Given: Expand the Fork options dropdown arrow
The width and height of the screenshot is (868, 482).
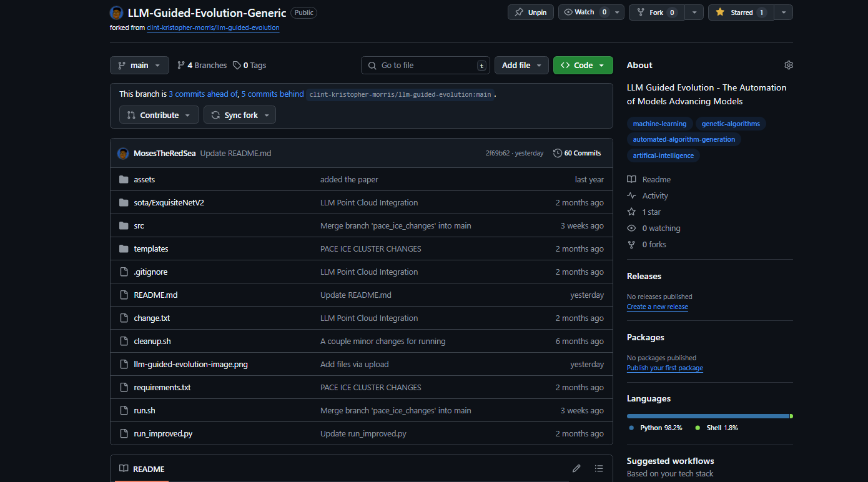Looking at the screenshot, I should pyautogui.click(x=694, y=12).
